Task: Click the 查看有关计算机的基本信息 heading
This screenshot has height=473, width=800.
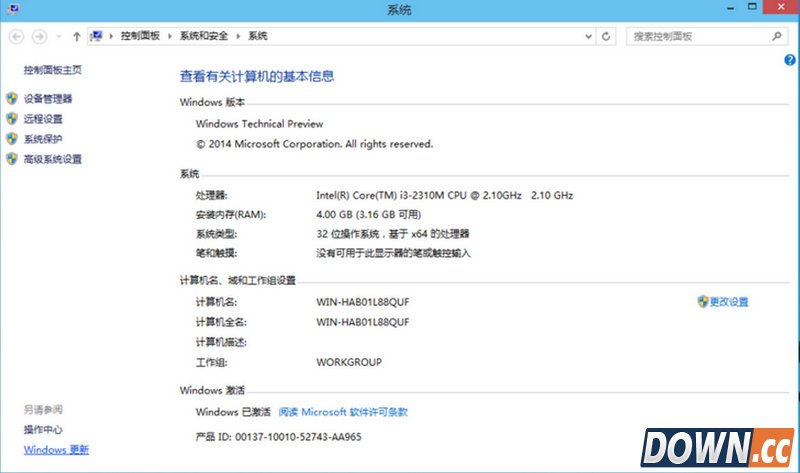Action: coord(257,77)
